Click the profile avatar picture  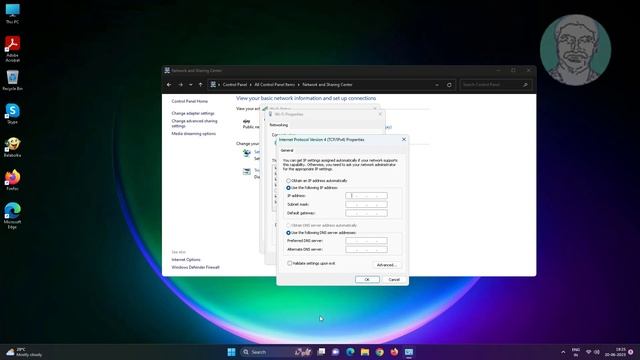[x=575, y=50]
